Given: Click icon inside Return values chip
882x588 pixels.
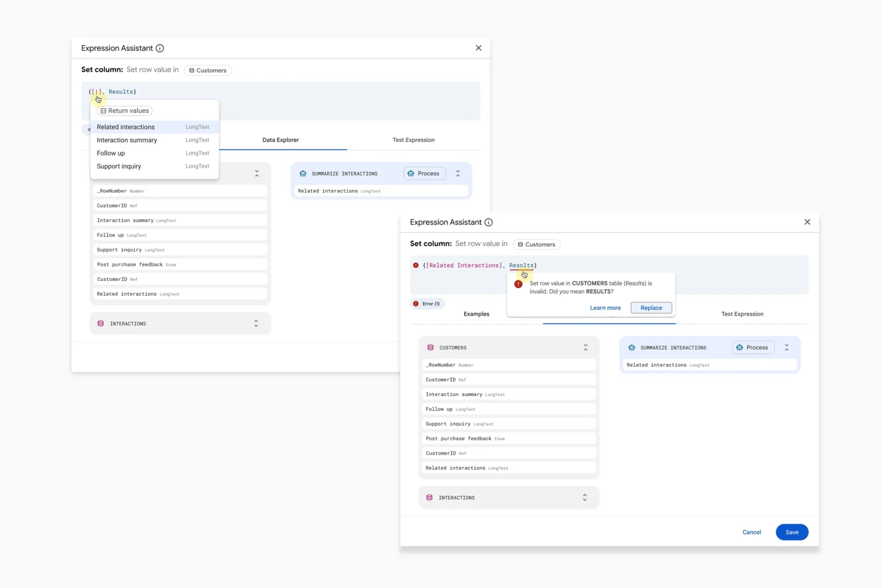Looking at the screenshot, I should [x=103, y=111].
